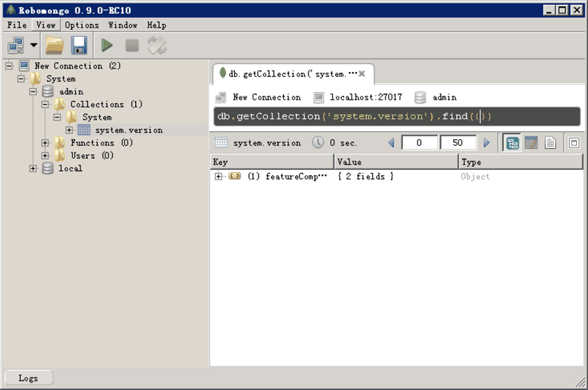Click the clock execution time icon

click(318, 143)
